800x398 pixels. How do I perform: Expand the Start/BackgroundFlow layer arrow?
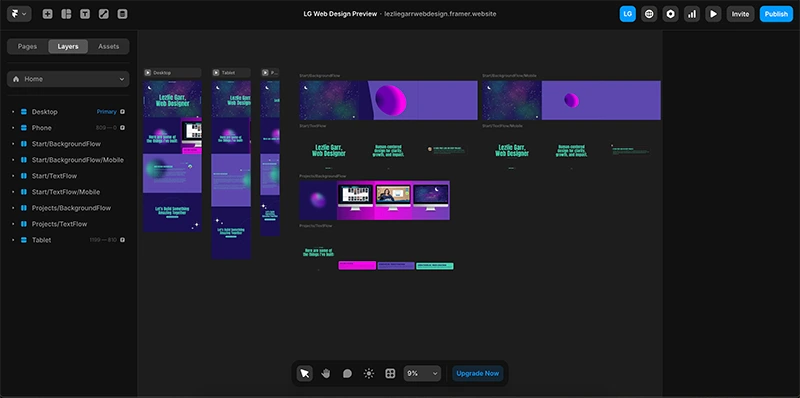(13, 144)
